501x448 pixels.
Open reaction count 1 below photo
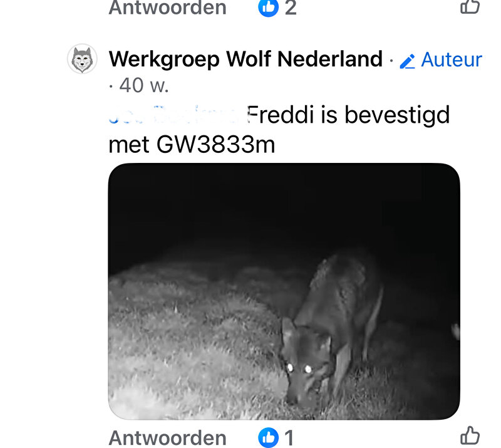click(x=289, y=438)
